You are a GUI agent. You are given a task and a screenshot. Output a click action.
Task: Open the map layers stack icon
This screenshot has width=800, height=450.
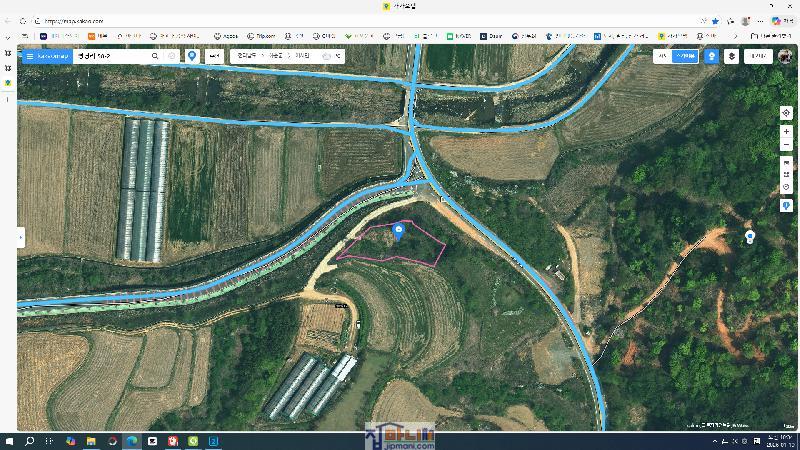coord(732,57)
